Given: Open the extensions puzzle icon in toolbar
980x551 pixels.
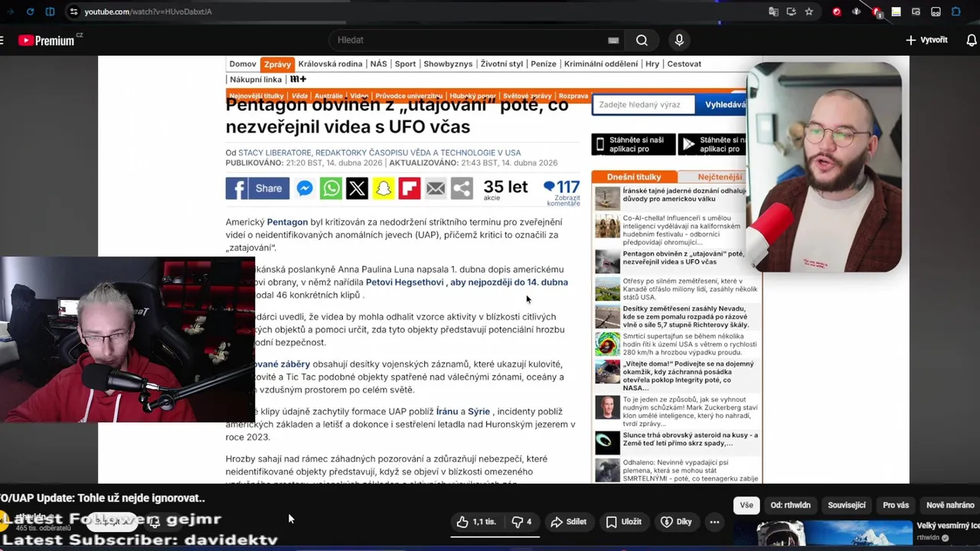Looking at the screenshot, I should click(956, 11).
